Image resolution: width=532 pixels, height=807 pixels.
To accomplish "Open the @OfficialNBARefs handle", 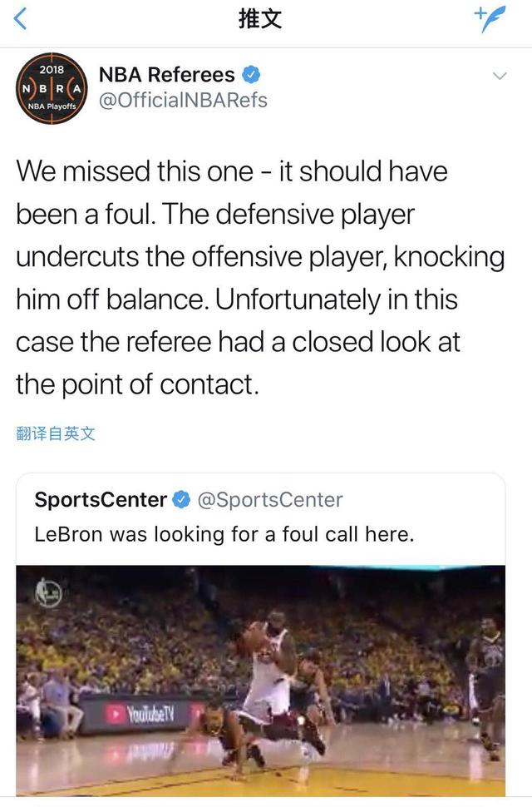I will tap(183, 100).
